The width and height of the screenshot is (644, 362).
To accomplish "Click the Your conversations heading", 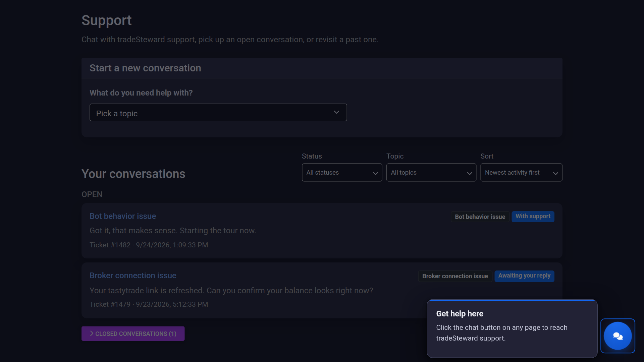I will (x=133, y=174).
